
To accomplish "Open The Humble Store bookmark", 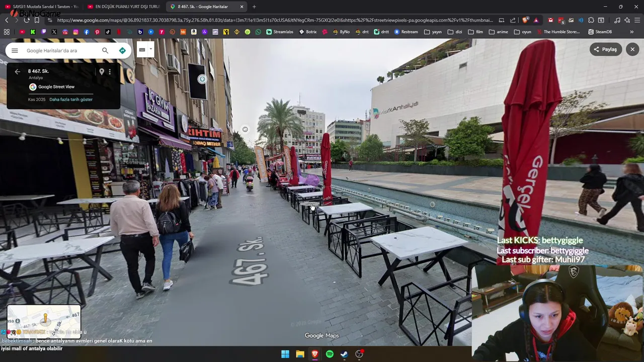I will pyautogui.click(x=557, y=32).
